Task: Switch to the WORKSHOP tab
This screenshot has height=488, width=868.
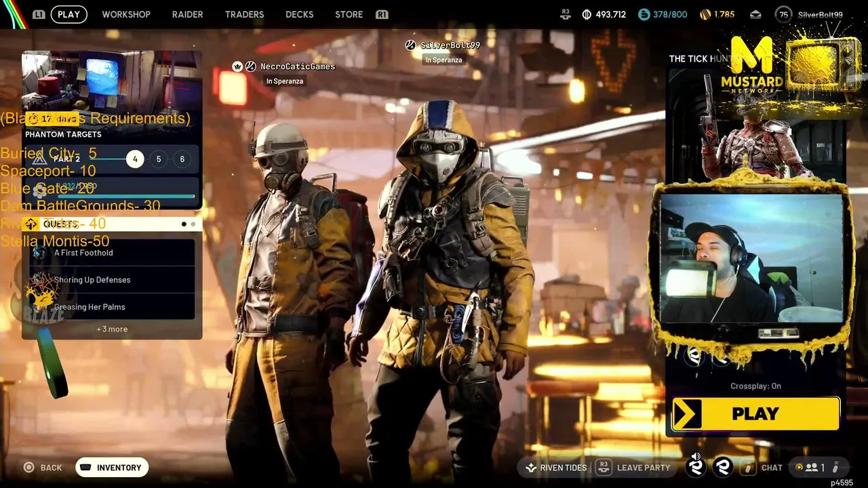Action: pyautogui.click(x=126, y=14)
